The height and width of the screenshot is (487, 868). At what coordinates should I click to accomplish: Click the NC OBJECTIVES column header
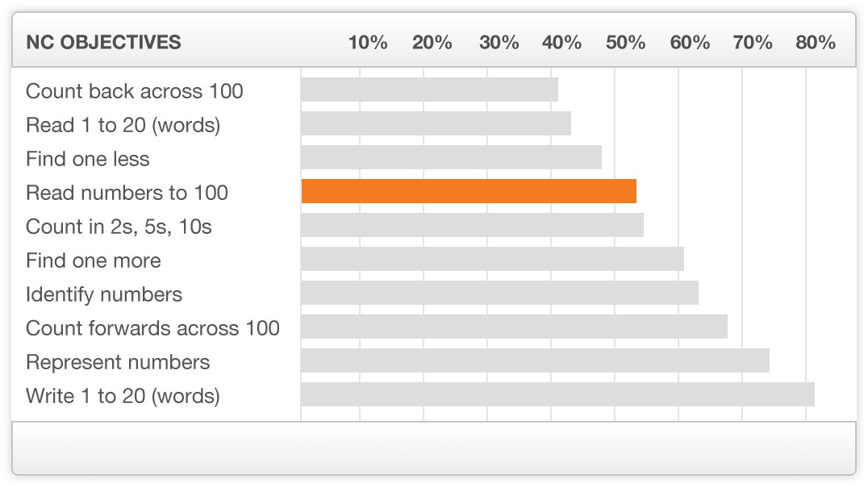coord(103,42)
